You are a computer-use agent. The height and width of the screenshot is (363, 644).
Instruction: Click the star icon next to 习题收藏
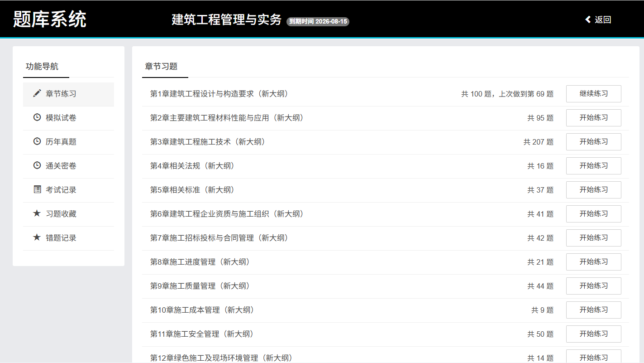click(37, 213)
